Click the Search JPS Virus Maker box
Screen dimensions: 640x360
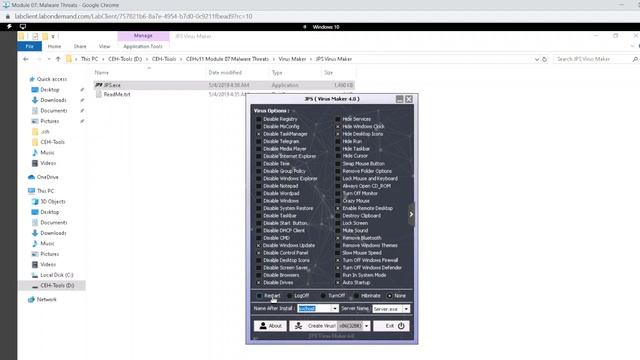(593, 59)
